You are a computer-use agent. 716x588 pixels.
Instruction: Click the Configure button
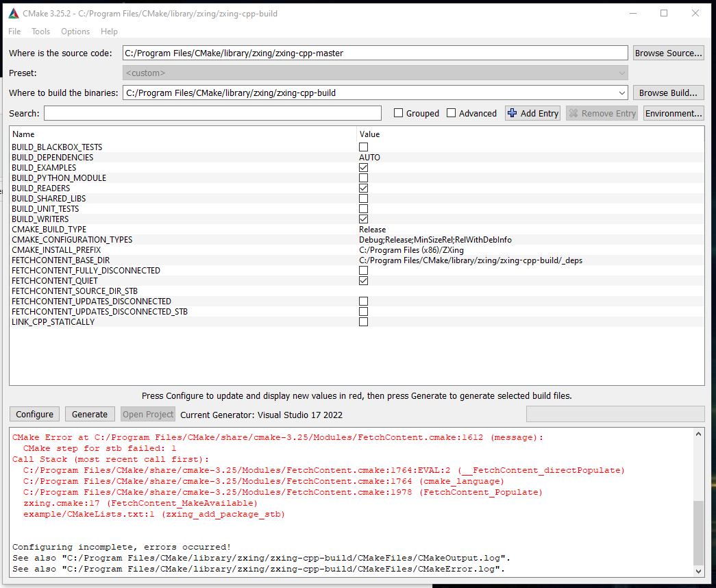click(x=35, y=415)
